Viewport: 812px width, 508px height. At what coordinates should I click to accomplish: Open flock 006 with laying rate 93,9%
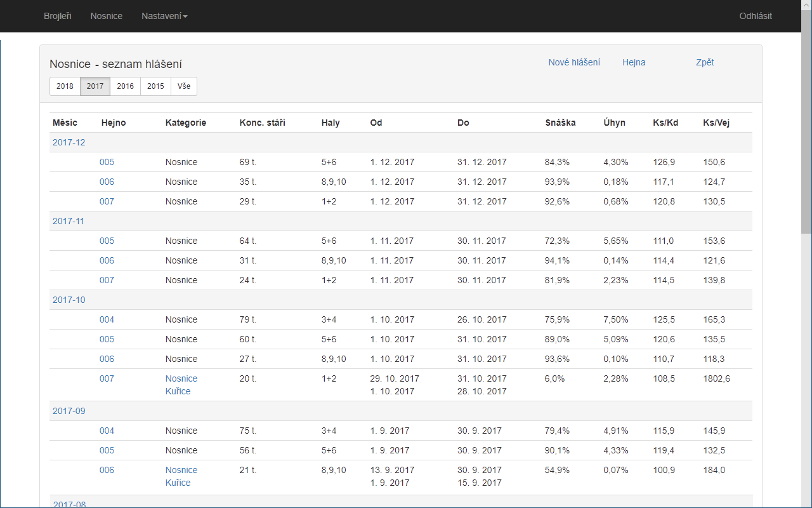pyautogui.click(x=107, y=182)
